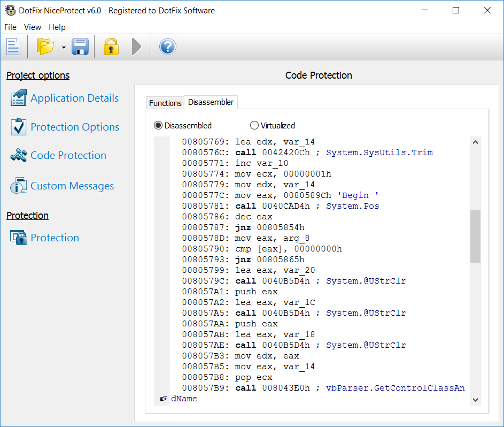Switch to the Functions tab
Screen dimensions: 504x427
tap(165, 103)
